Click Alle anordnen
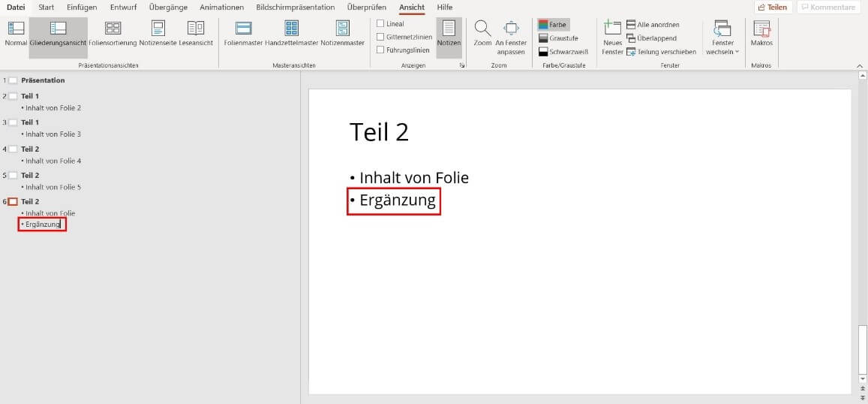 [x=653, y=24]
